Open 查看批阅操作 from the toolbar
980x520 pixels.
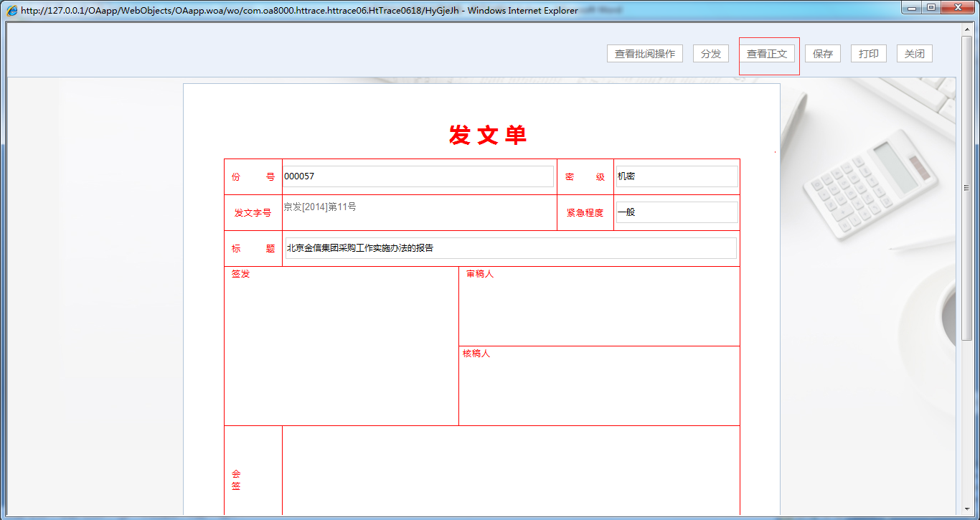(x=644, y=53)
